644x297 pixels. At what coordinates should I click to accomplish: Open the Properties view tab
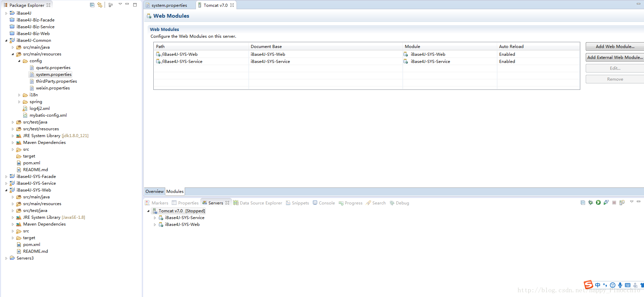pos(185,203)
